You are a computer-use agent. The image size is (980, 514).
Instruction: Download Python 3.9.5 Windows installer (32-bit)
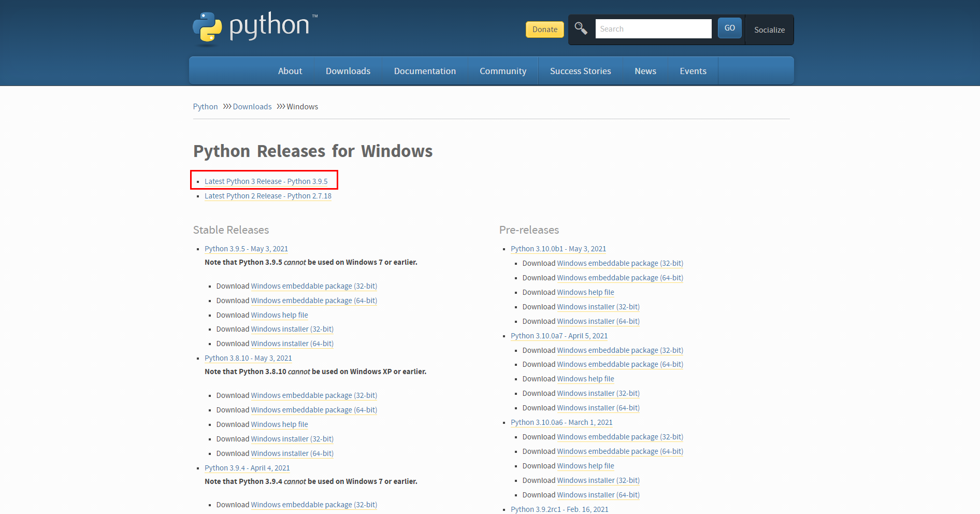[292, 329]
